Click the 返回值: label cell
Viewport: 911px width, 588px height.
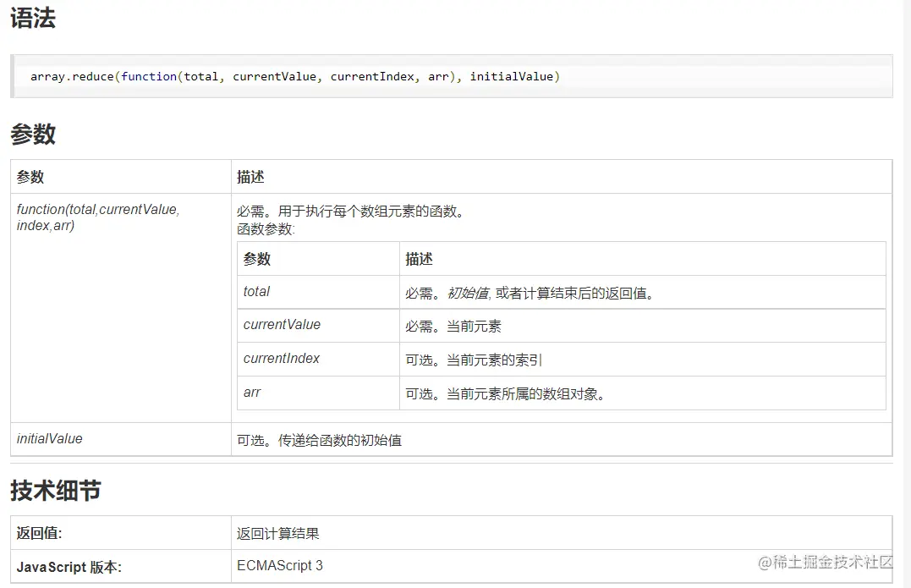[x=121, y=533]
